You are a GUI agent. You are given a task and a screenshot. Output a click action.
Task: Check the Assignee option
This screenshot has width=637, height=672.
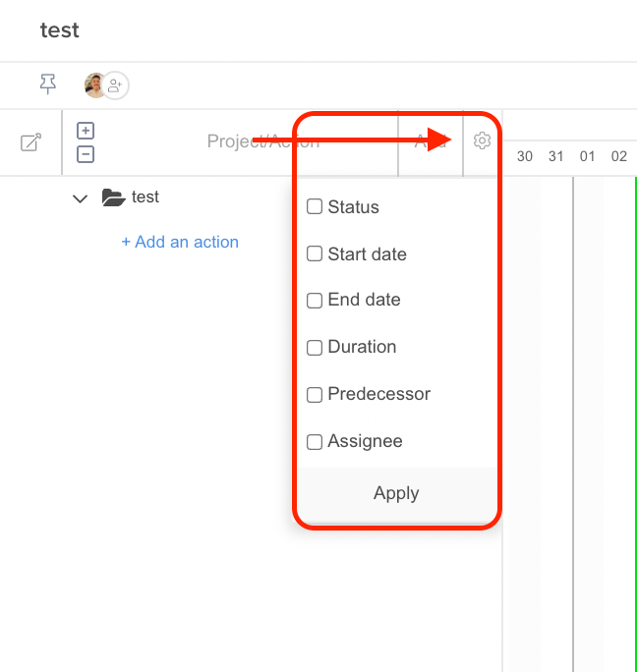(x=315, y=442)
